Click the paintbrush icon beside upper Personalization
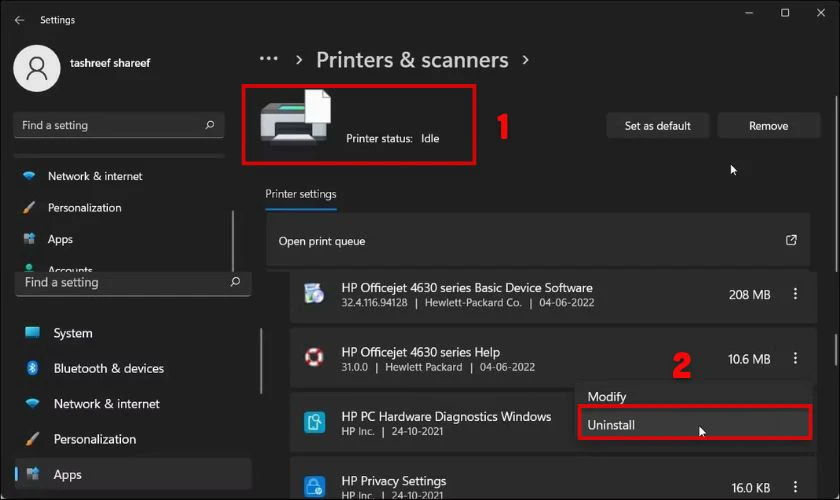The image size is (840, 500). pyautogui.click(x=29, y=207)
